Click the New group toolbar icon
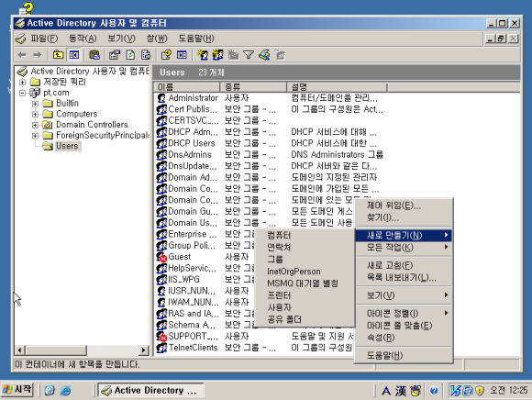This screenshot has height=400, width=532. coord(217,55)
